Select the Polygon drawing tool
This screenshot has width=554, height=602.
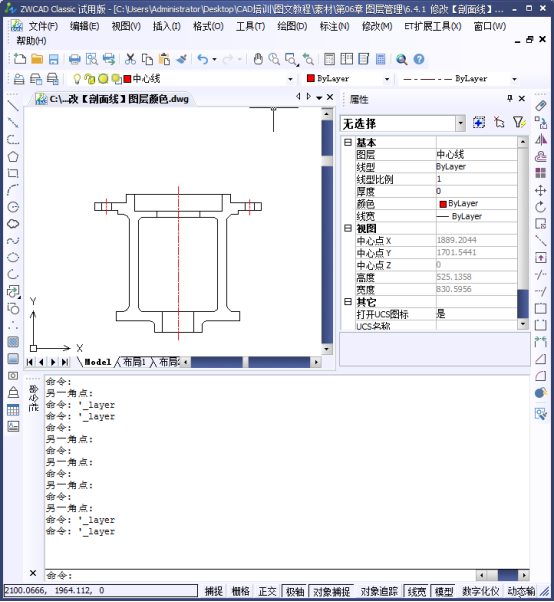[13, 156]
